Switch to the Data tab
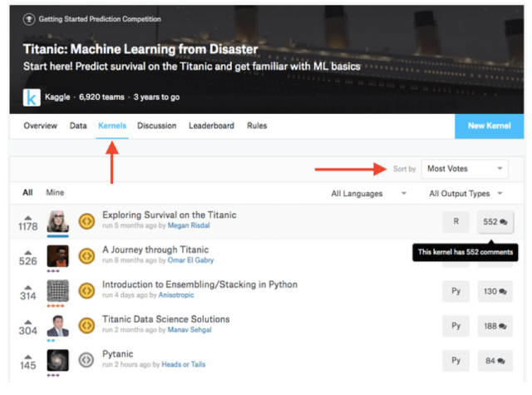The height and width of the screenshot is (395, 532). [x=78, y=126]
